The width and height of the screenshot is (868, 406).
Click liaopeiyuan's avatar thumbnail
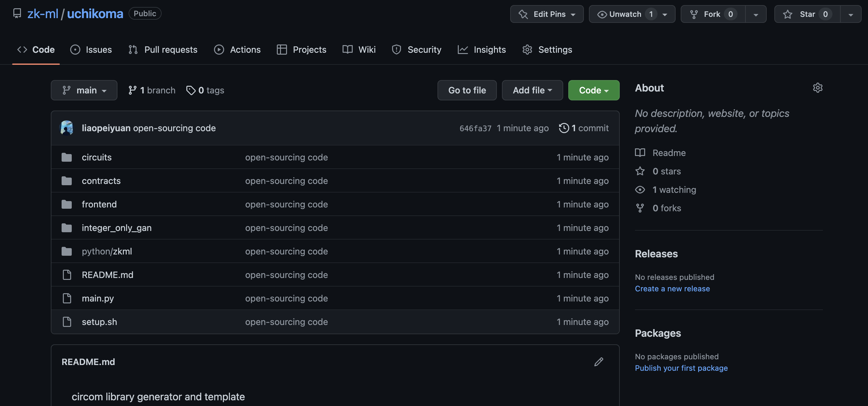(x=67, y=128)
